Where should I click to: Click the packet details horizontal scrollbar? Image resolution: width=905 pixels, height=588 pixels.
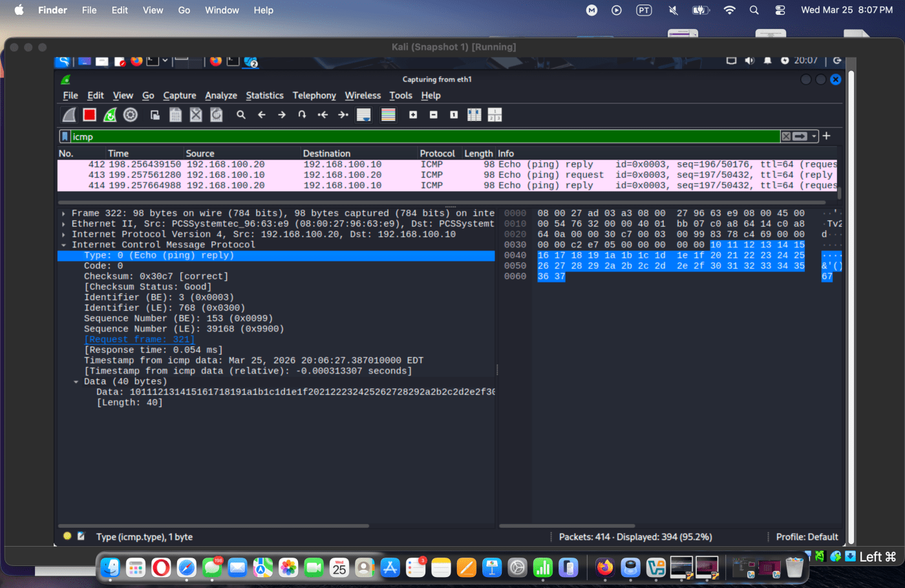[x=213, y=526]
